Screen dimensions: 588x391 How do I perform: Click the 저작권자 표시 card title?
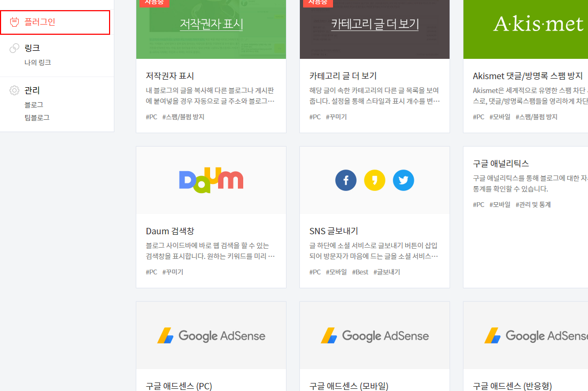click(x=170, y=76)
